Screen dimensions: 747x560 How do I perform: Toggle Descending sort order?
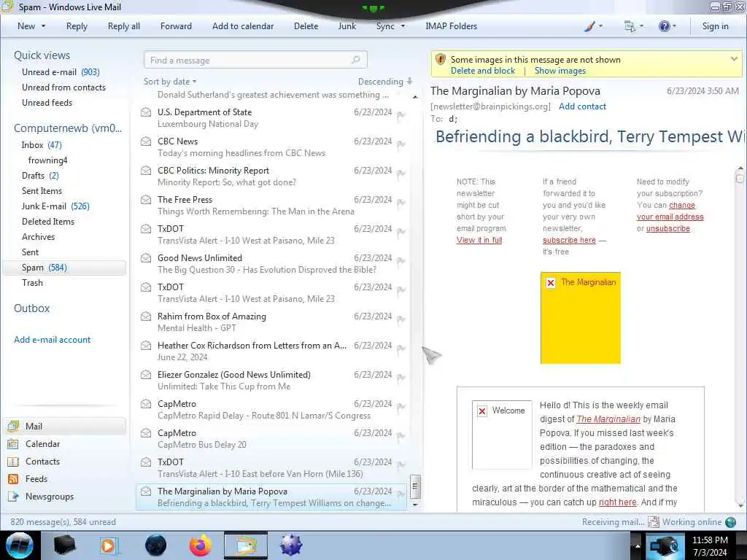[385, 82]
